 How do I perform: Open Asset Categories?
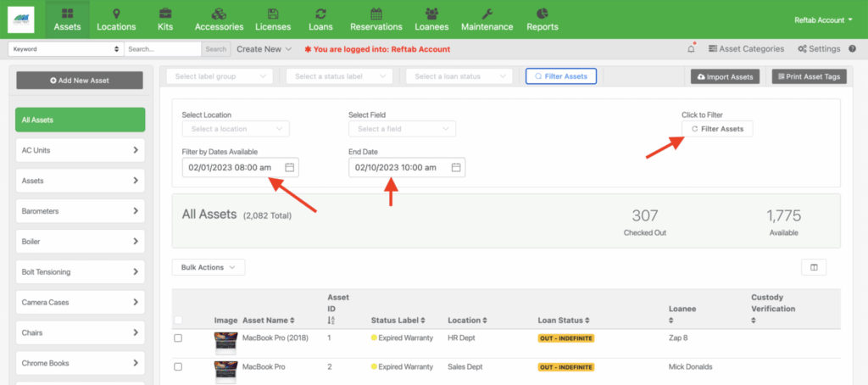click(x=746, y=48)
